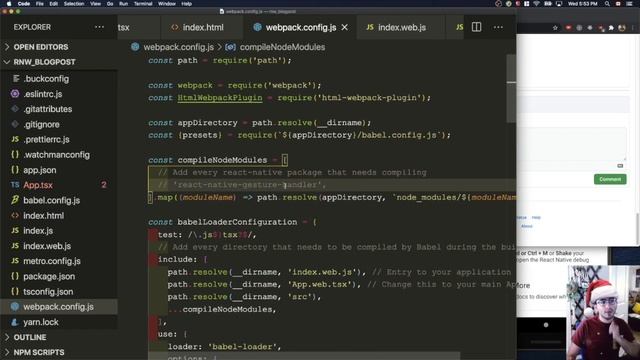This screenshot has height=360, width=640.
Task: Open the .watchmanconfig file
Action: 56,155
